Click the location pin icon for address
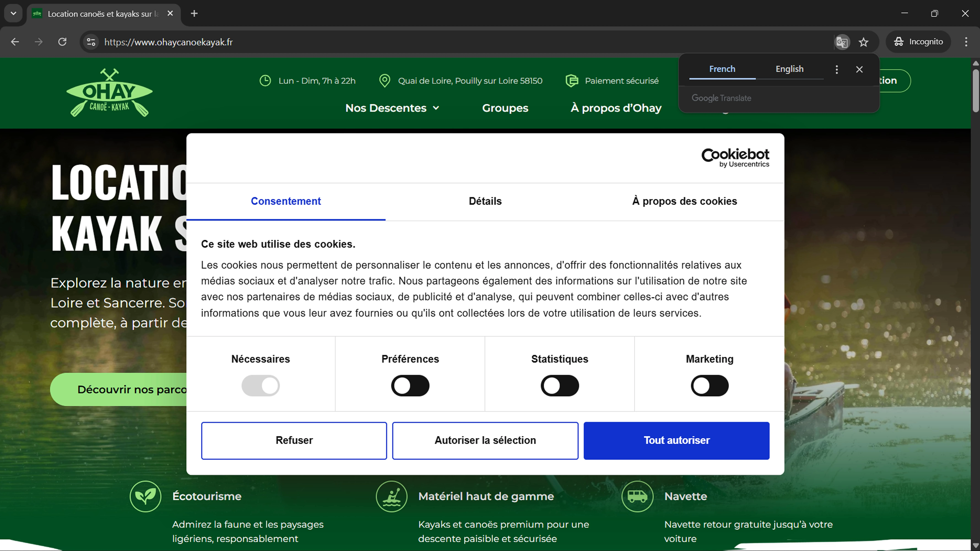This screenshot has width=980, height=551. pyautogui.click(x=385, y=81)
